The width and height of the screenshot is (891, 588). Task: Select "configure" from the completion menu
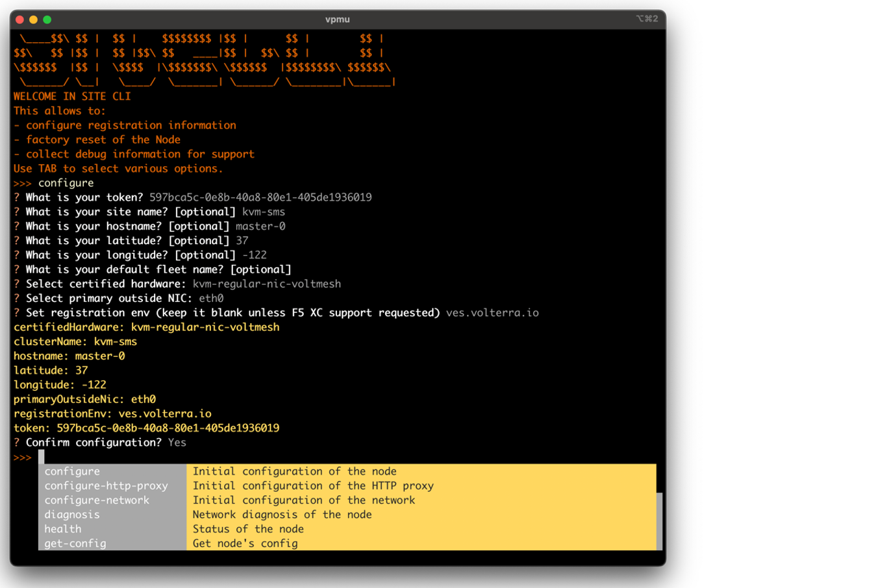71,471
